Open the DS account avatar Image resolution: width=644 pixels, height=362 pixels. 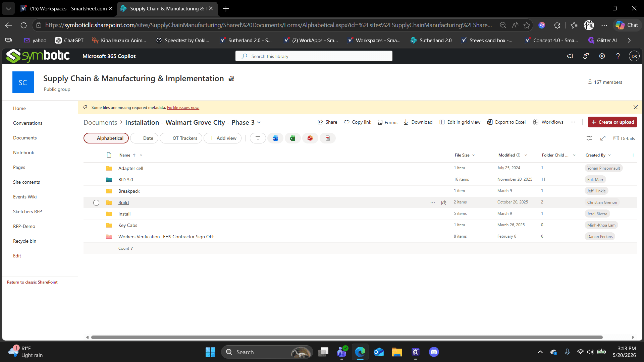(x=634, y=56)
